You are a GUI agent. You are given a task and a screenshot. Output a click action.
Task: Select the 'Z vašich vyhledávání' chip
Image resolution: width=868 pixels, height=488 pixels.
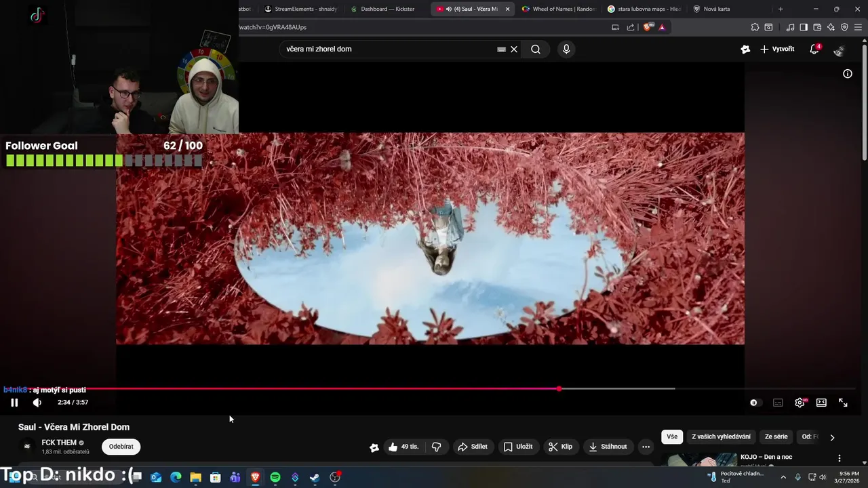(721, 437)
